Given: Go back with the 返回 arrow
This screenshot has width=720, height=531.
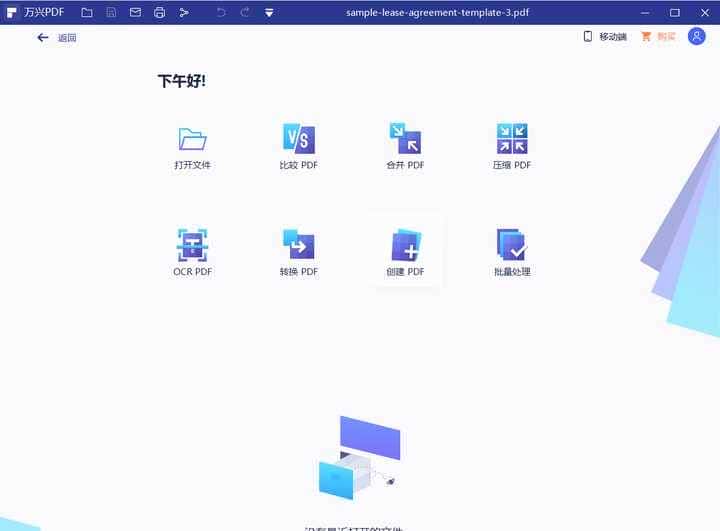Looking at the screenshot, I should [x=43, y=38].
